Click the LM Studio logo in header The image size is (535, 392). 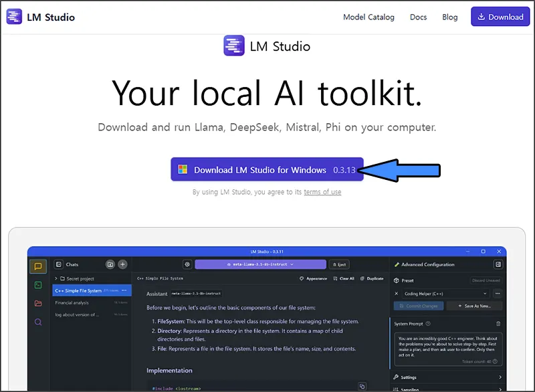click(41, 17)
